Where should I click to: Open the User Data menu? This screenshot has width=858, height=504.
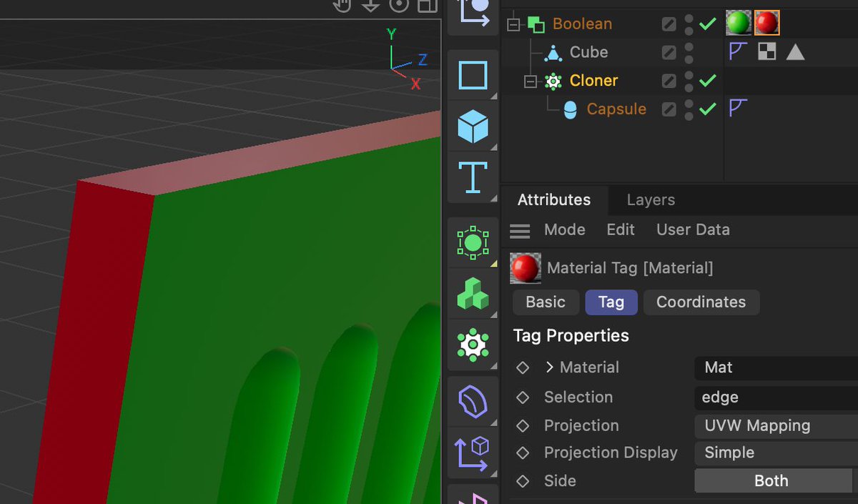[693, 229]
